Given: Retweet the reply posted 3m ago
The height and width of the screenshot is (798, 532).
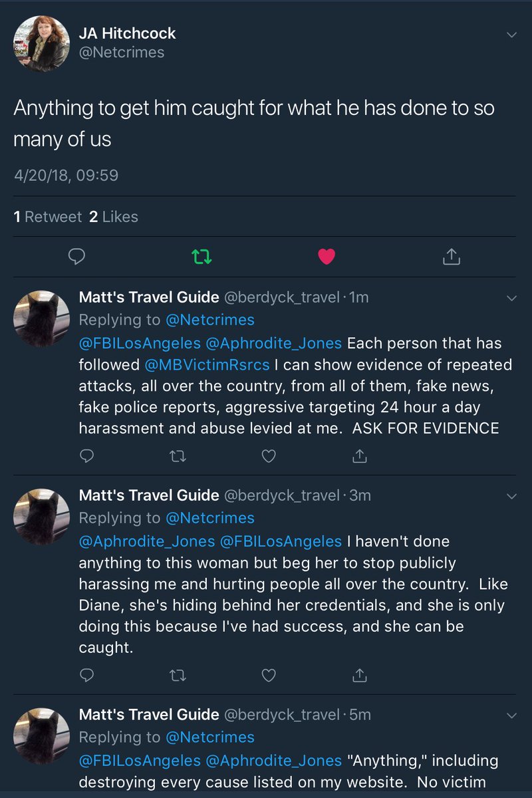Looking at the screenshot, I should (177, 675).
